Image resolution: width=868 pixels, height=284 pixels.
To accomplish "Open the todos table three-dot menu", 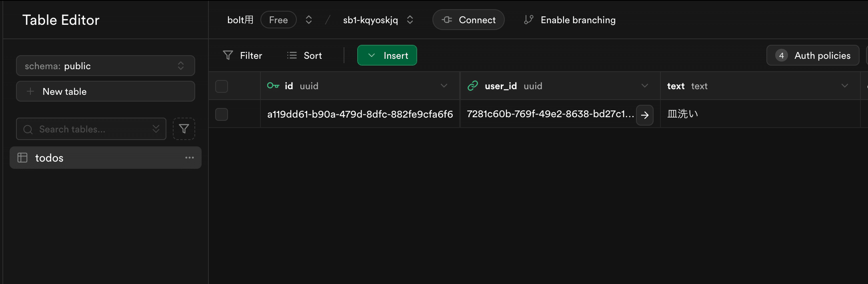I will click(189, 158).
